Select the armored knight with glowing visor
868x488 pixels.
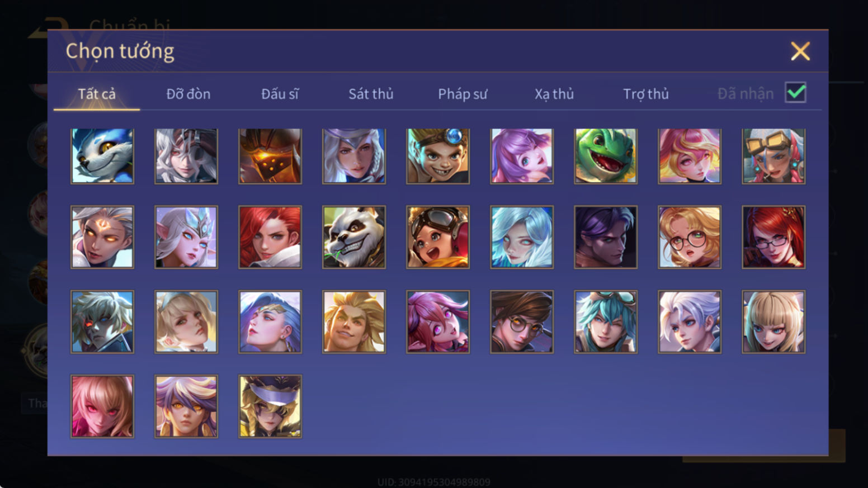click(x=270, y=156)
